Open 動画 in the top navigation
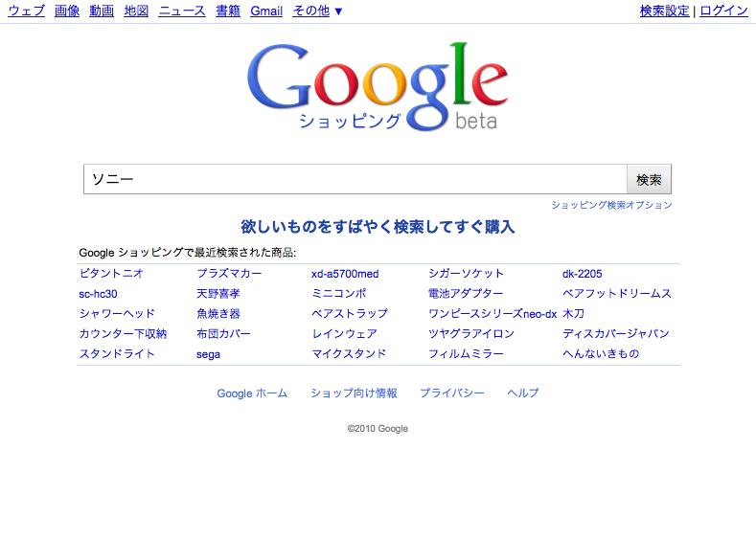This screenshot has height=539, width=756. coord(102,11)
